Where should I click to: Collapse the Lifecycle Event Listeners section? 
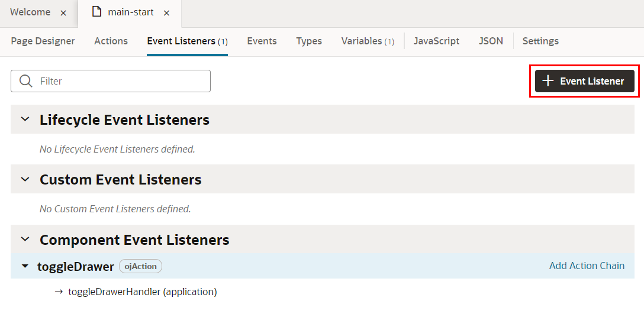pos(25,119)
